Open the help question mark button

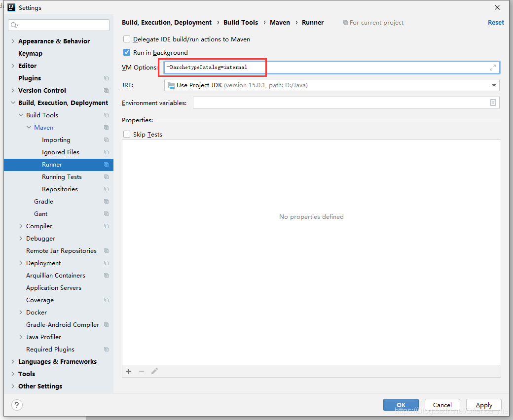pos(17,405)
